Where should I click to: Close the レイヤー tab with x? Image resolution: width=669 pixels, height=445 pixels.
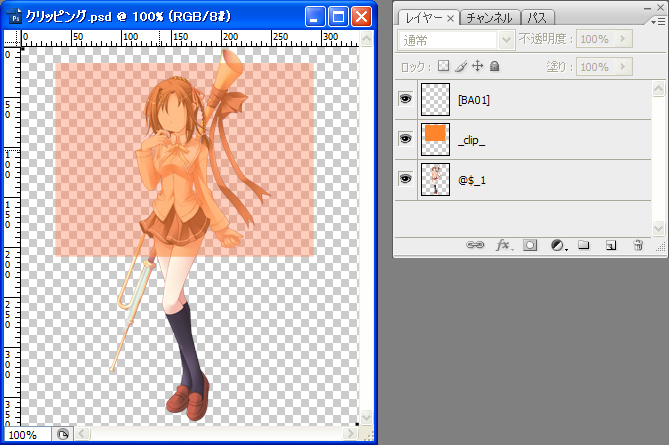tap(450, 18)
